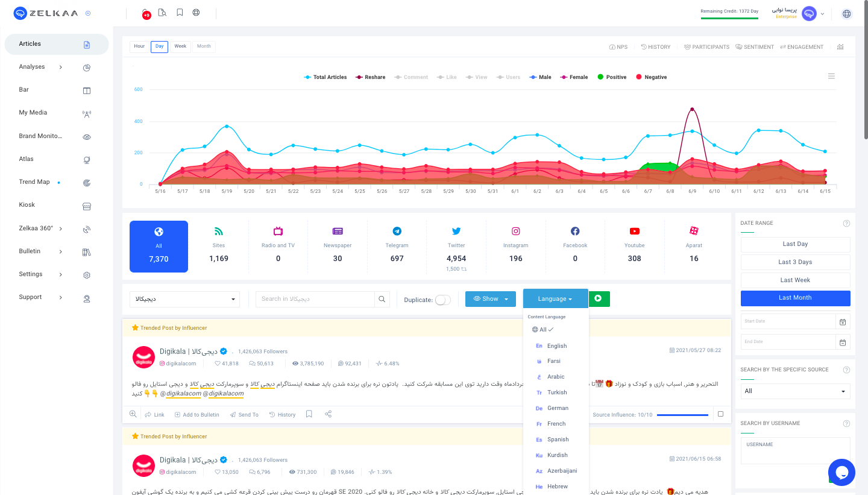Apply the Last Week date range
Image resolution: width=868 pixels, height=495 pixels.
[795, 280]
